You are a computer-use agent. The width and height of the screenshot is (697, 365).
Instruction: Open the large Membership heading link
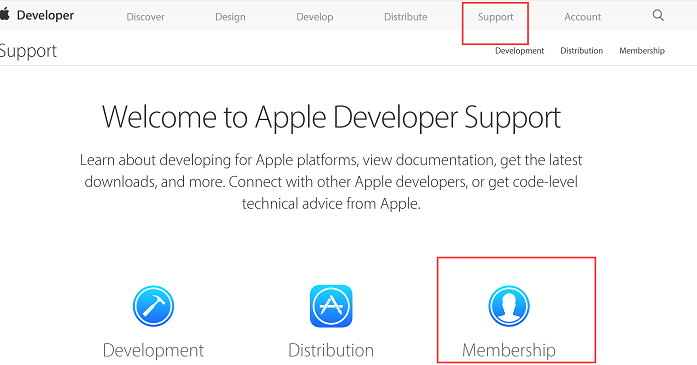tap(509, 350)
